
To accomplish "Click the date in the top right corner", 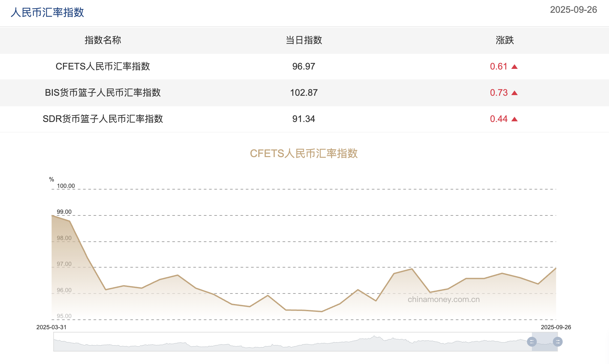I will (x=573, y=10).
